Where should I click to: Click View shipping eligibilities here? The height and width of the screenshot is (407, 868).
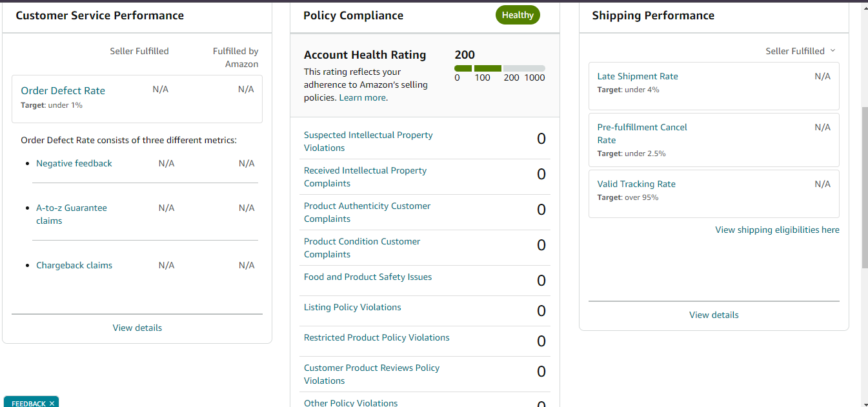777,230
